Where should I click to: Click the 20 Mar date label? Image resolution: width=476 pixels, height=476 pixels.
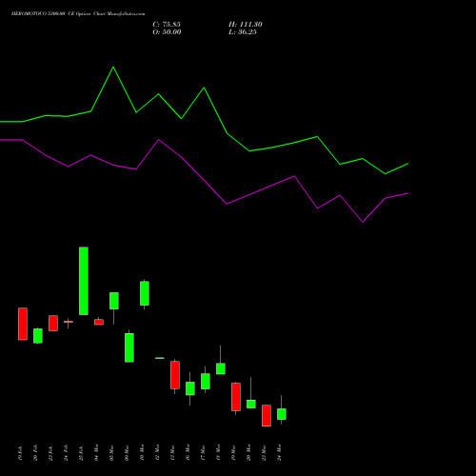point(248,452)
